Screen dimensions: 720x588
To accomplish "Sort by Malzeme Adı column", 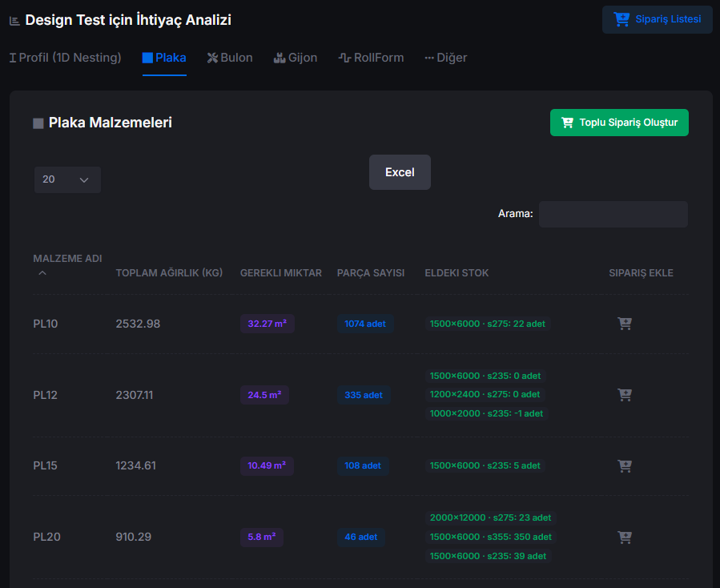I will pos(67,265).
